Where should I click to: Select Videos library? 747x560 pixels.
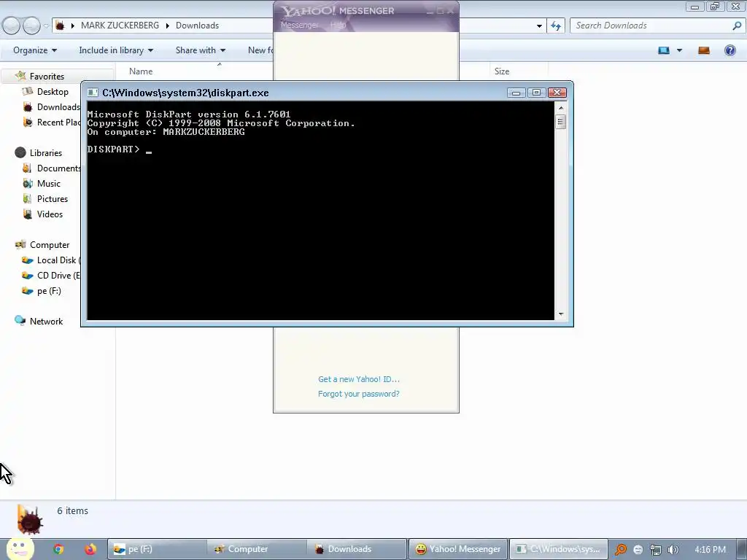50,214
